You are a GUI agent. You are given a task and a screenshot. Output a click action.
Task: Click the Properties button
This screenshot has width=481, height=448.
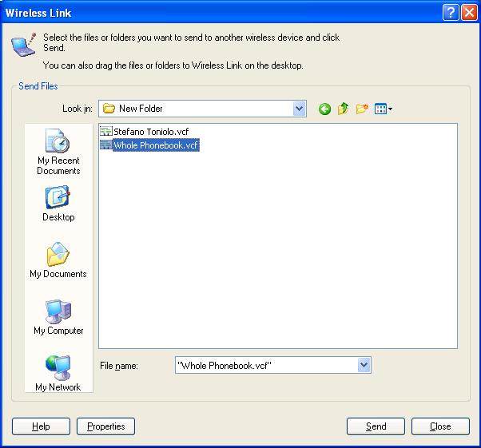point(105,426)
